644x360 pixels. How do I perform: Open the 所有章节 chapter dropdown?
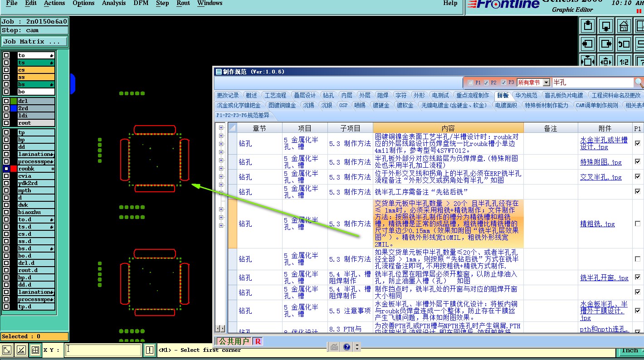click(x=546, y=83)
